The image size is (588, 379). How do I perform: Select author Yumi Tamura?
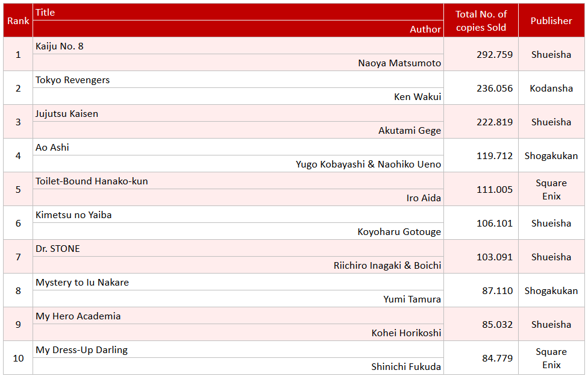412,299
